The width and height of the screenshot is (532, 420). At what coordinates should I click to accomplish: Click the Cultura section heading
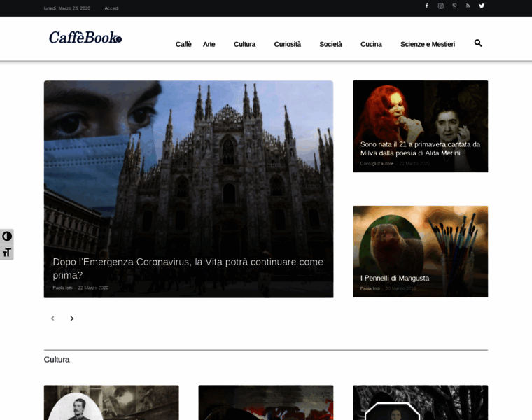[57, 360]
